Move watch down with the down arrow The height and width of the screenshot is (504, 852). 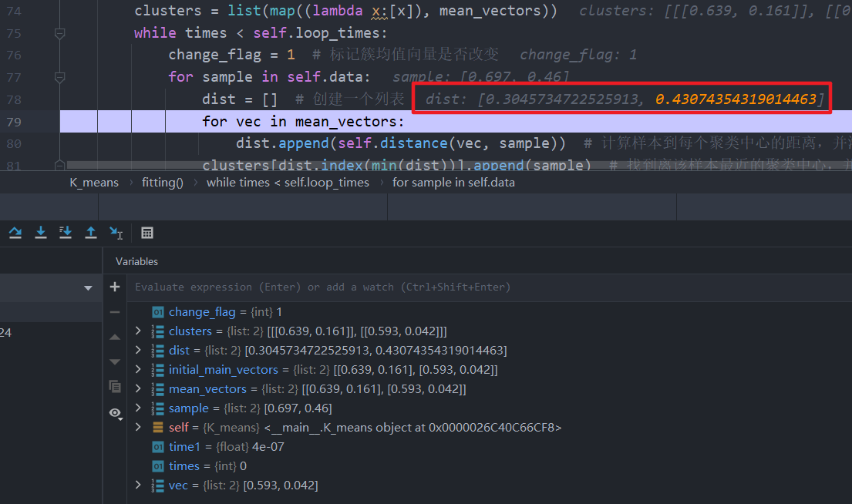click(115, 361)
